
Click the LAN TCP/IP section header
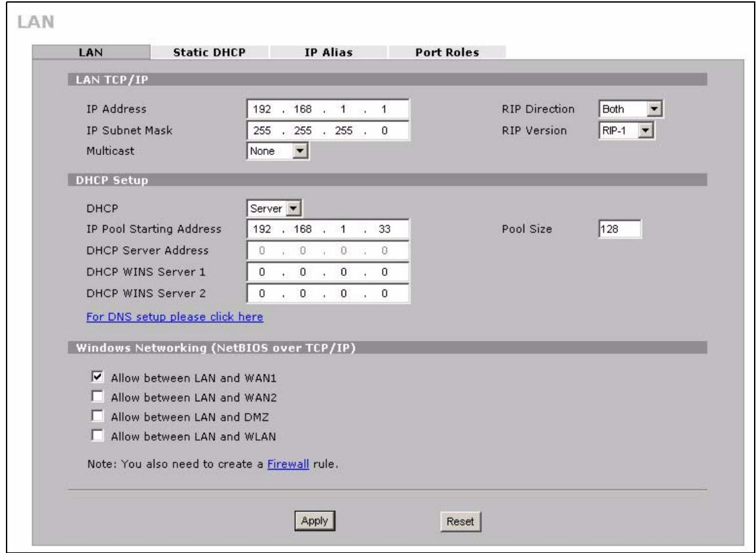pos(388,80)
